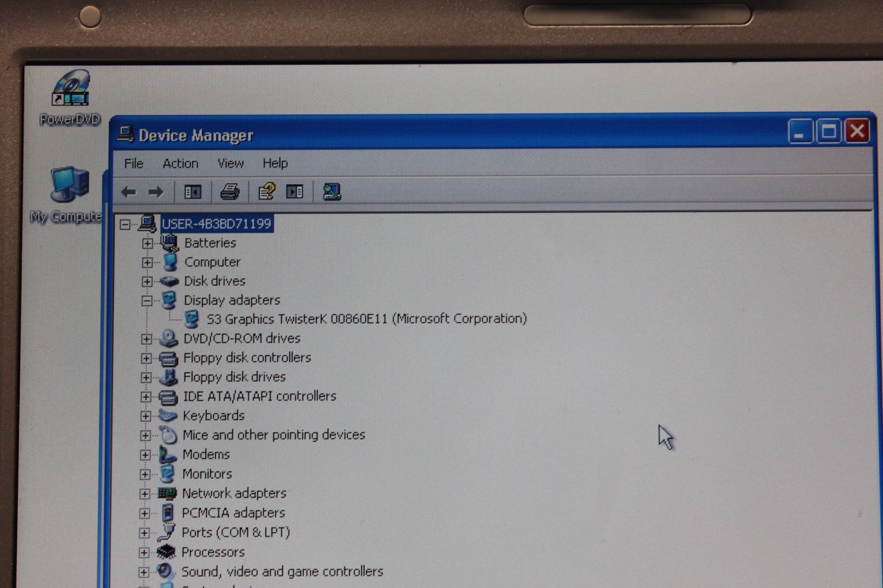Expand the Network adapters node
Image resolution: width=883 pixels, height=588 pixels.
point(145,494)
